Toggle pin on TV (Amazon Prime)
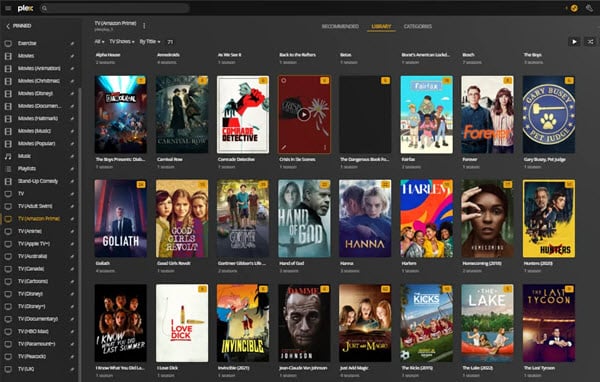Screen dimensions: 600x382 pos(72,219)
